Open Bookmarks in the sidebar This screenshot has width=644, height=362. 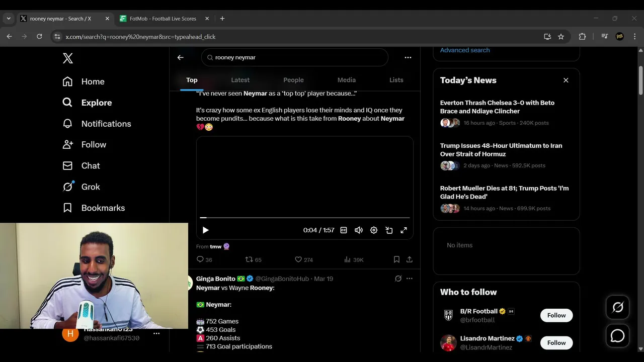[x=94, y=208]
